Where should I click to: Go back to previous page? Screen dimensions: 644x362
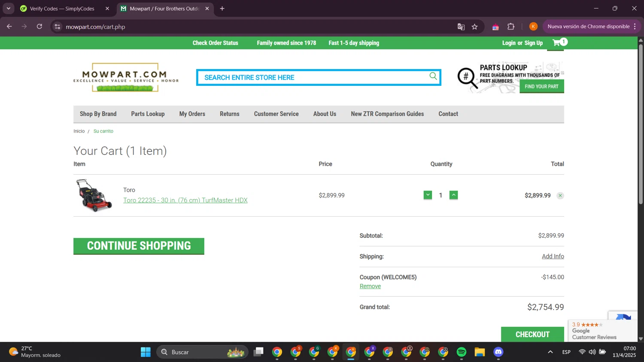tap(9, 27)
